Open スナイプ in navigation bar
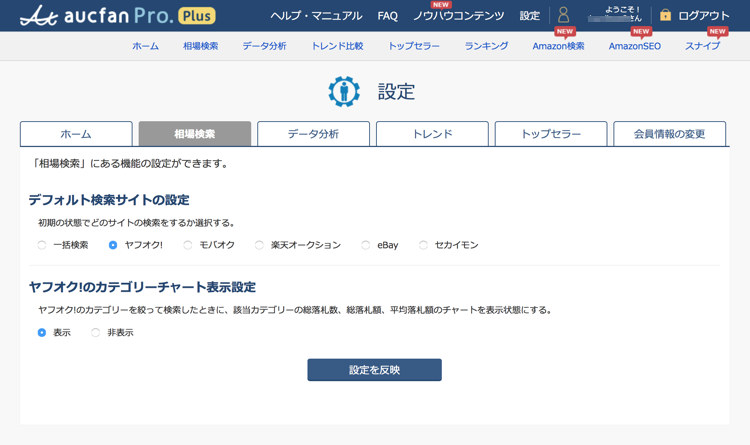The height and width of the screenshot is (445, 750). tap(702, 46)
